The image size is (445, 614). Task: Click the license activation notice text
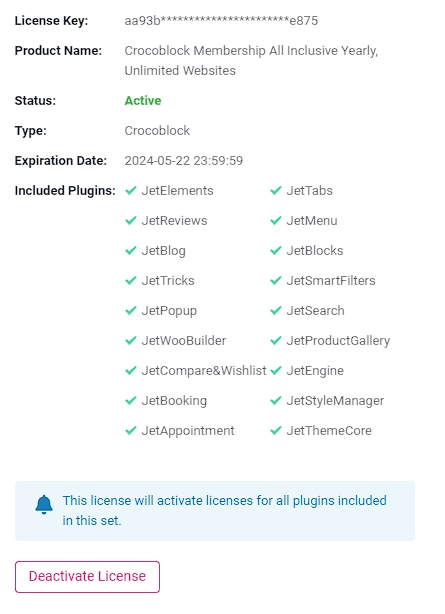pyautogui.click(x=224, y=511)
